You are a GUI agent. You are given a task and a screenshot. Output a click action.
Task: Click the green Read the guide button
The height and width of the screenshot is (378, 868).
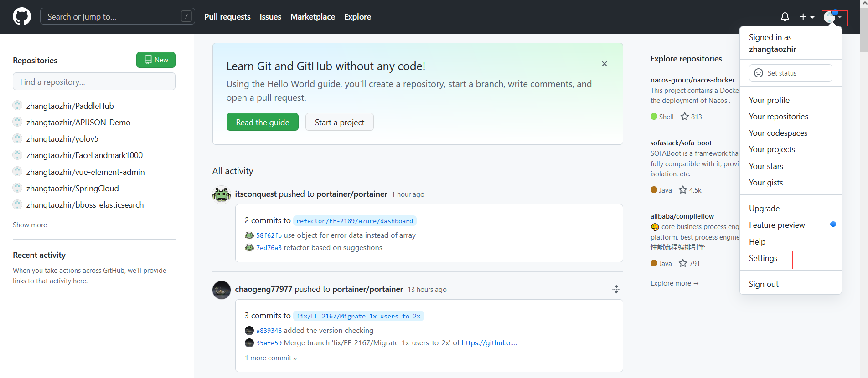tap(263, 122)
